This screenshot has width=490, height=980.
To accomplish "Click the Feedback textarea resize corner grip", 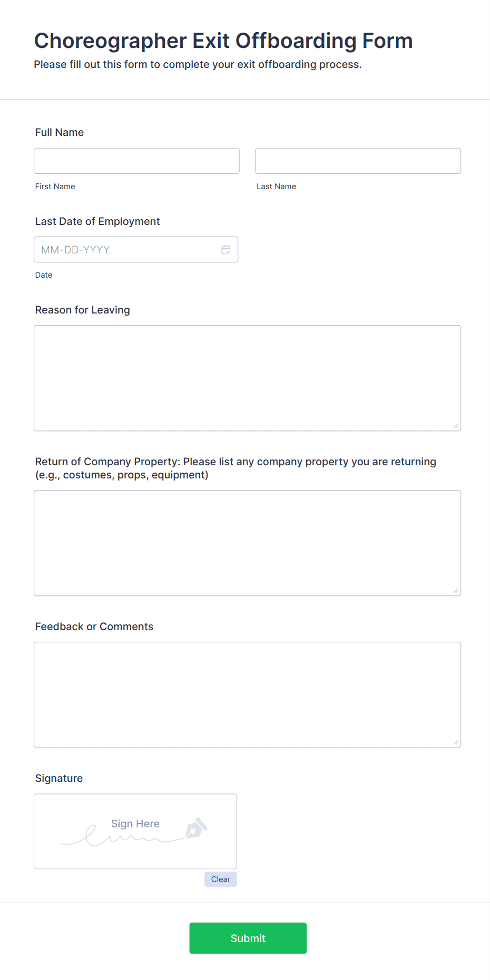I will [x=456, y=742].
